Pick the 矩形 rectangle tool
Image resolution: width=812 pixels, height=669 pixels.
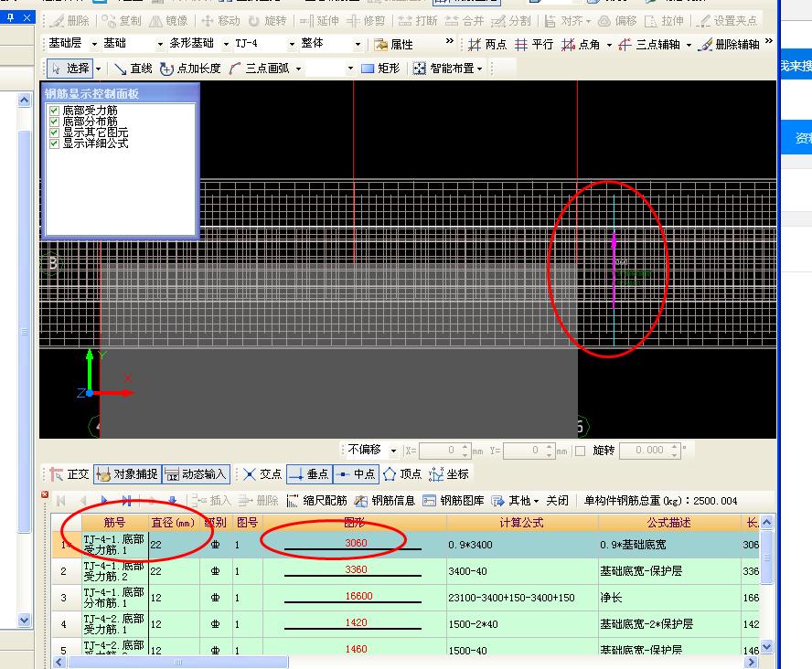pos(380,69)
